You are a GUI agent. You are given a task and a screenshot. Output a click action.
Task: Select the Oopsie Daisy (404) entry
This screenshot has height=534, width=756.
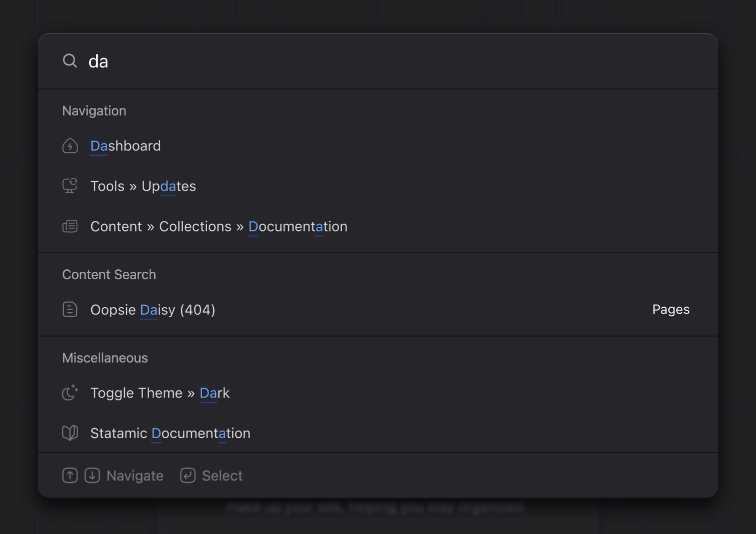(153, 310)
